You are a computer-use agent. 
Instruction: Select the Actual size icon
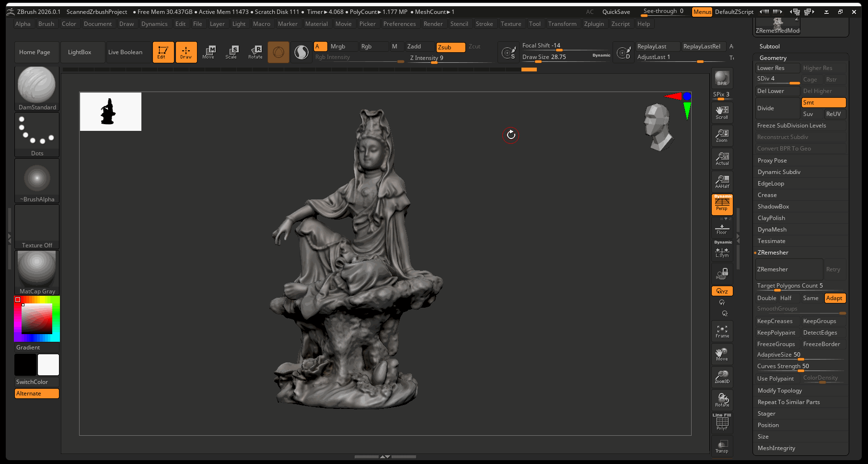coord(722,158)
